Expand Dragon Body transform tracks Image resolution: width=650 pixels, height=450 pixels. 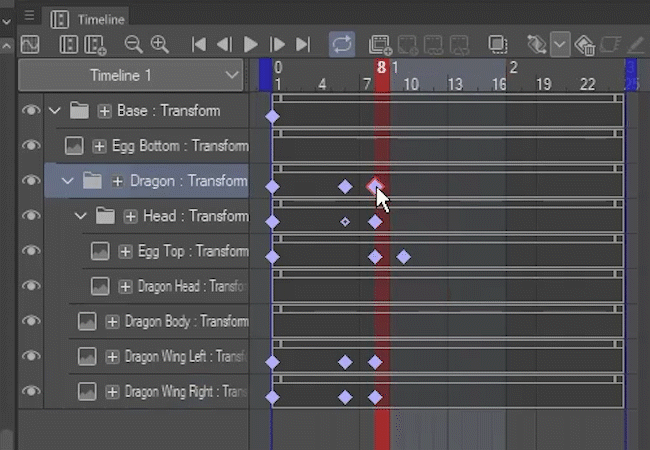pyautogui.click(x=112, y=322)
